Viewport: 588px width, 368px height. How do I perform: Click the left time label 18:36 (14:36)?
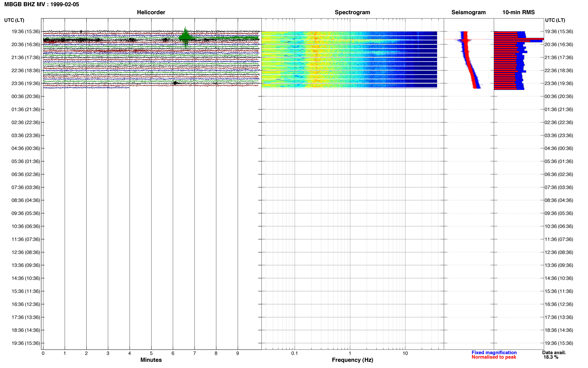coord(26,330)
